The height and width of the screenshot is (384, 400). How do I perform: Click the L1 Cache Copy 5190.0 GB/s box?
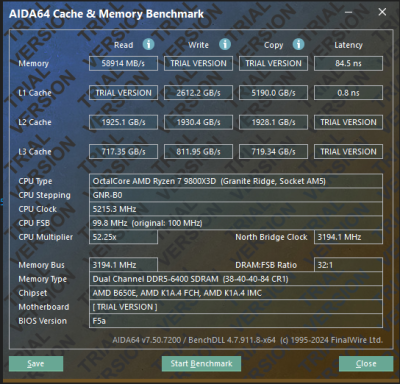pos(273,93)
